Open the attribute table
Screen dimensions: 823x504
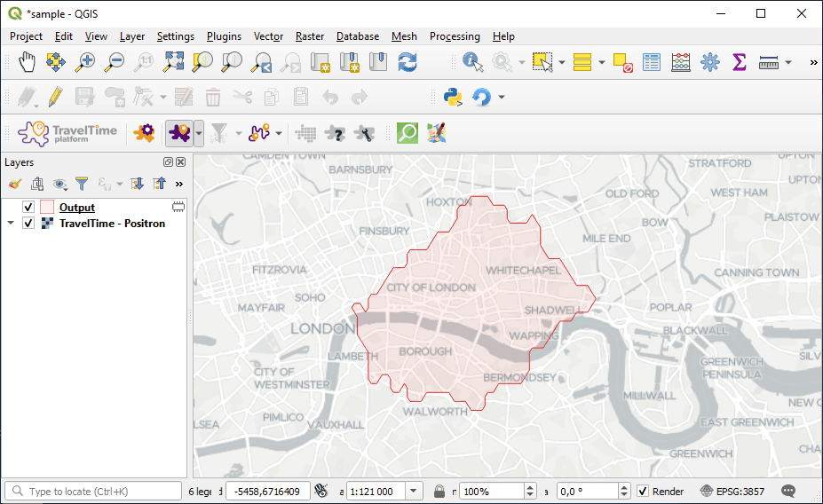tap(652, 62)
